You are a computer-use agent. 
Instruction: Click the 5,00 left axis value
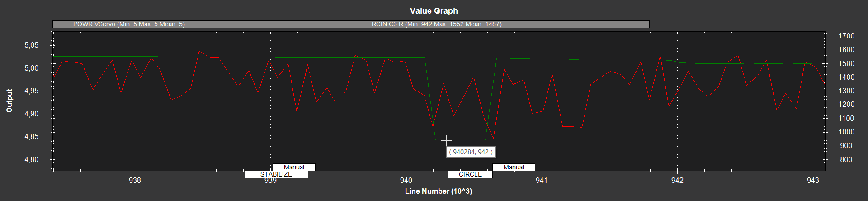point(32,68)
